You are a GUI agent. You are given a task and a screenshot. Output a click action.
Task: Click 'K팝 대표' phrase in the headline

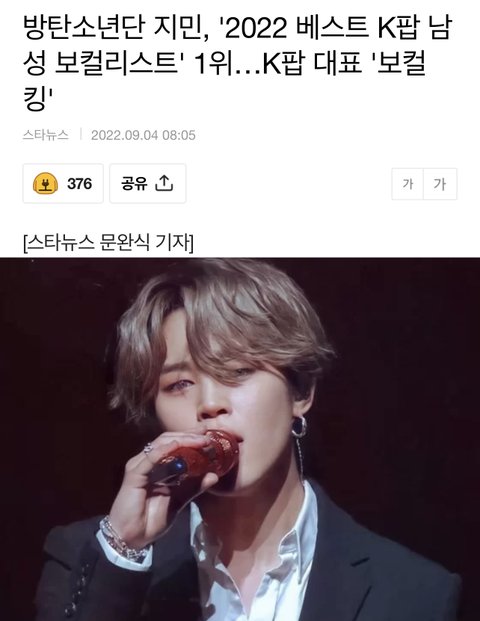tap(312, 63)
